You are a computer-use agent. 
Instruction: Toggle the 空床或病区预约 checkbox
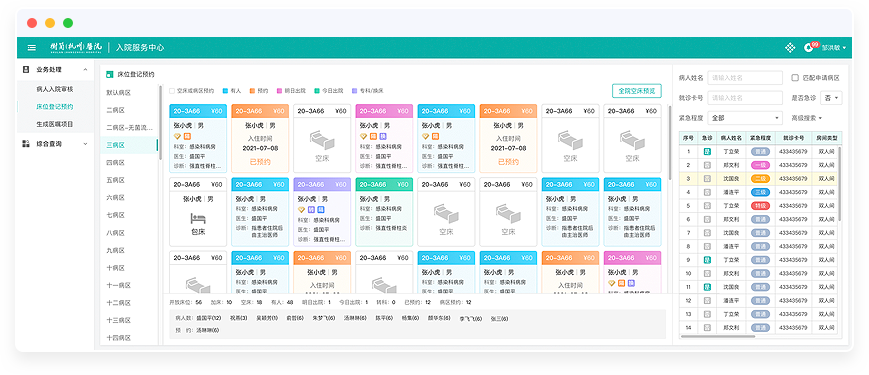[x=172, y=90]
